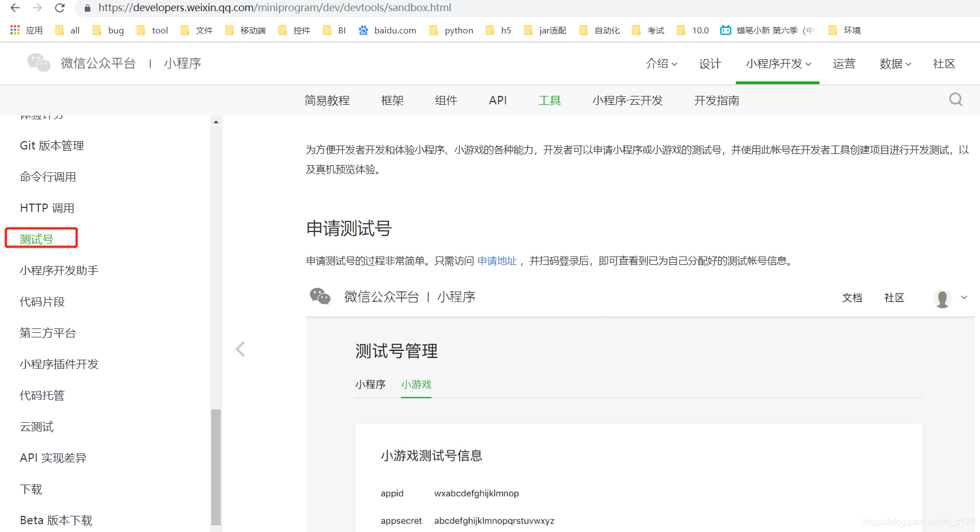This screenshot has height=532, width=980.
Task: Expand the 介绍 dropdown menu
Action: coord(662,64)
